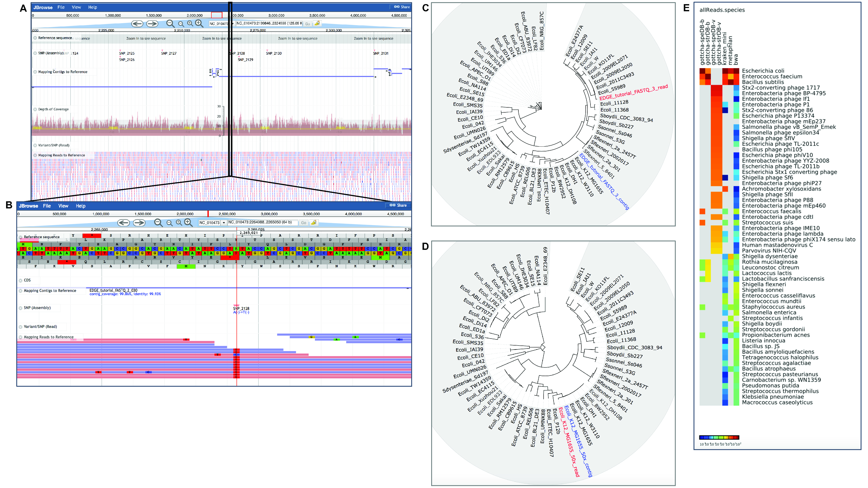
Task: Click the highlight marker icon in panel B
Action: tap(314, 223)
